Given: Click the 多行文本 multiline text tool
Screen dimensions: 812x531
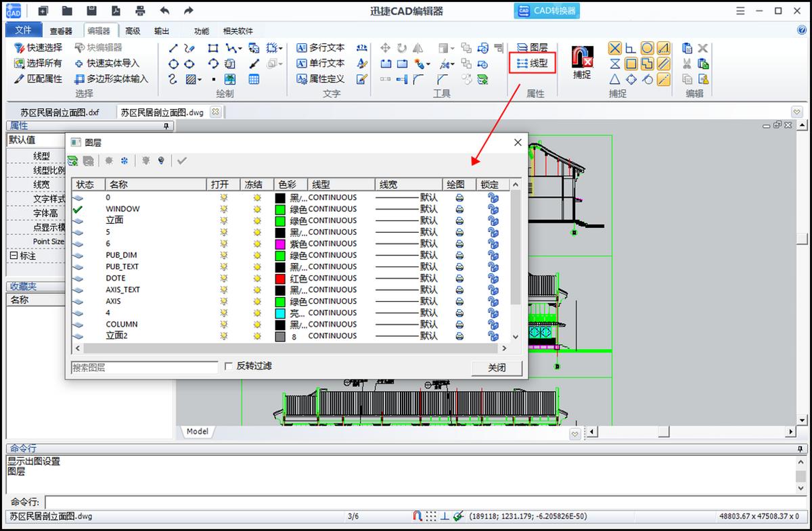Looking at the screenshot, I should [x=321, y=47].
